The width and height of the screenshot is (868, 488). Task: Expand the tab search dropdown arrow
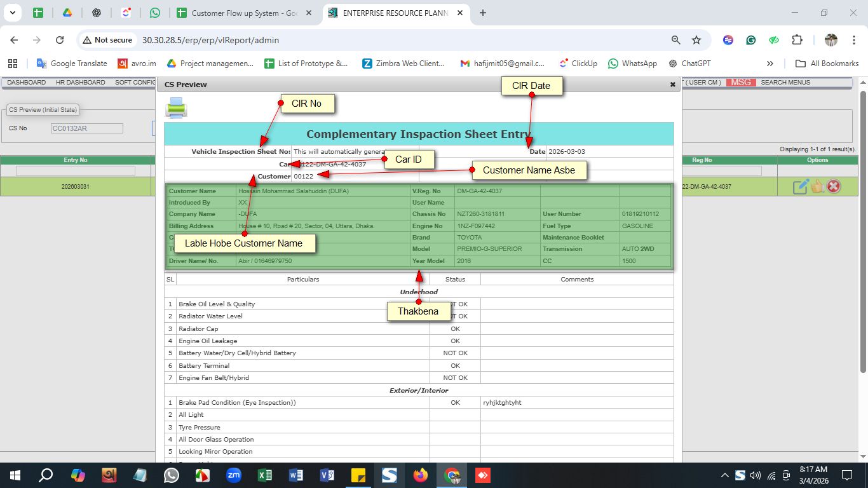(x=12, y=13)
